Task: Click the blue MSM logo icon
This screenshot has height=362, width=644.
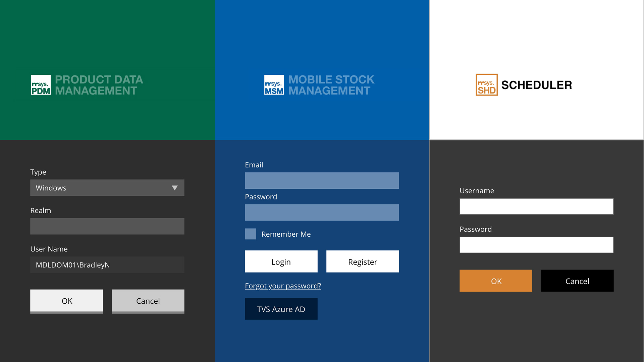Action: pyautogui.click(x=274, y=85)
